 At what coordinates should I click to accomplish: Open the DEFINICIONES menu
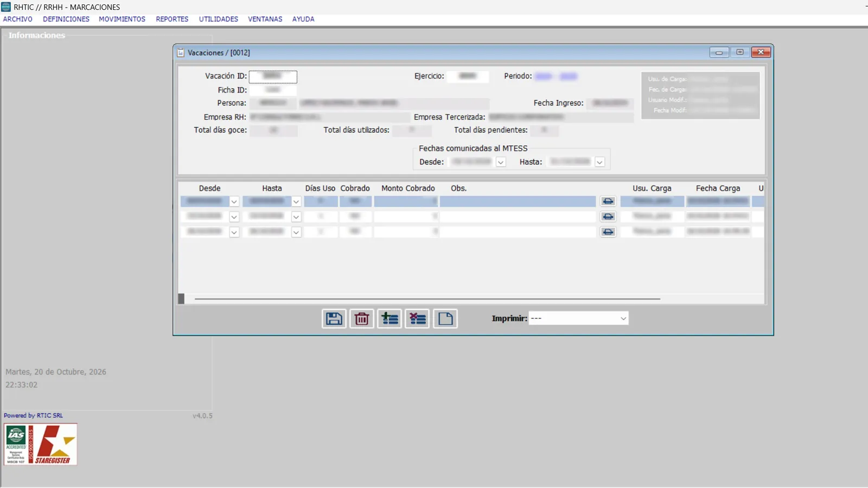(x=66, y=19)
